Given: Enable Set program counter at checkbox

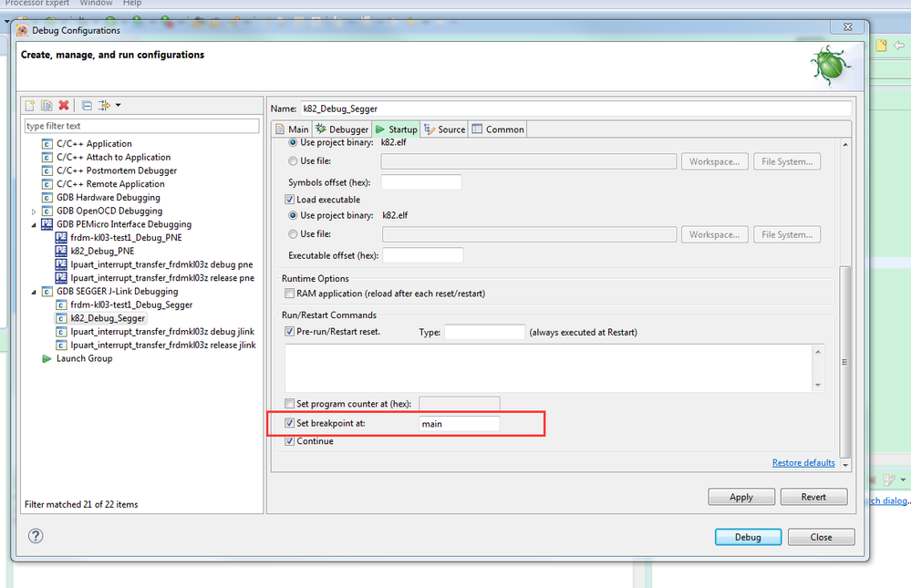Looking at the screenshot, I should 289,403.
